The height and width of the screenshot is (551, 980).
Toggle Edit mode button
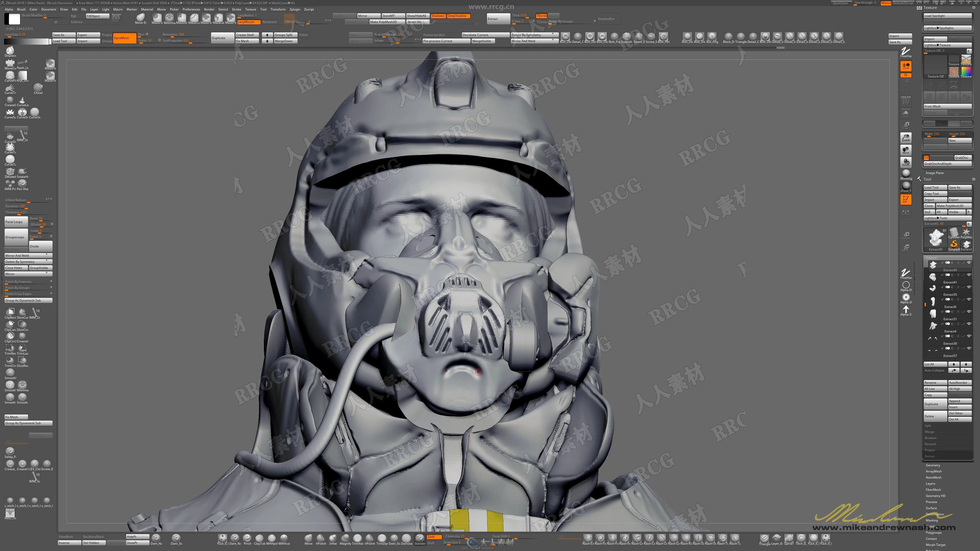pos(906,199)
